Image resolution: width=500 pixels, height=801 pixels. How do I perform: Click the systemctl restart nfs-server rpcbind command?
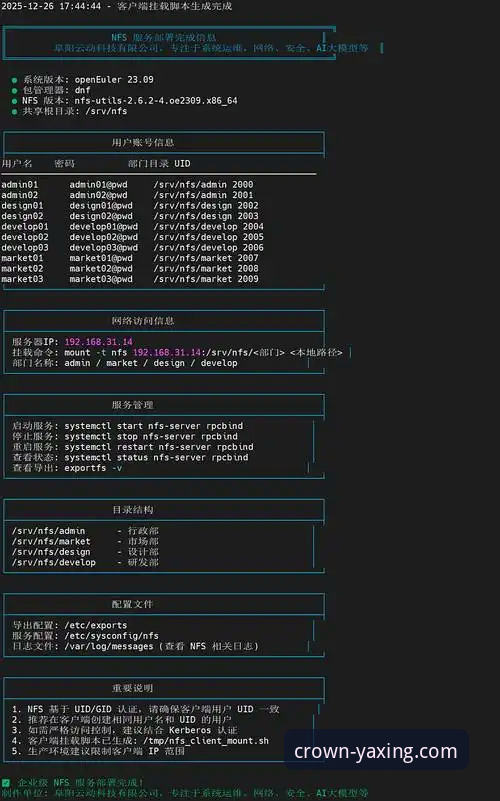(x=159, y=447)
